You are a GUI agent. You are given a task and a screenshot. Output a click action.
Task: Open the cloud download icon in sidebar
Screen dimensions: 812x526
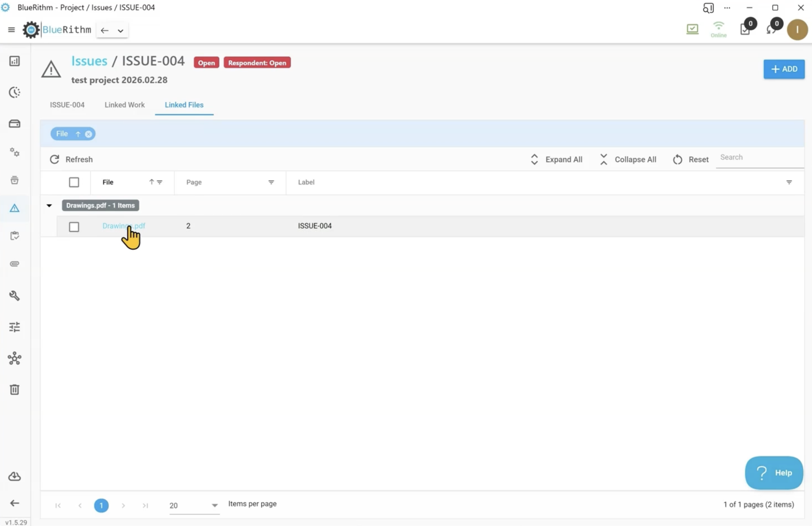point(14,477)
